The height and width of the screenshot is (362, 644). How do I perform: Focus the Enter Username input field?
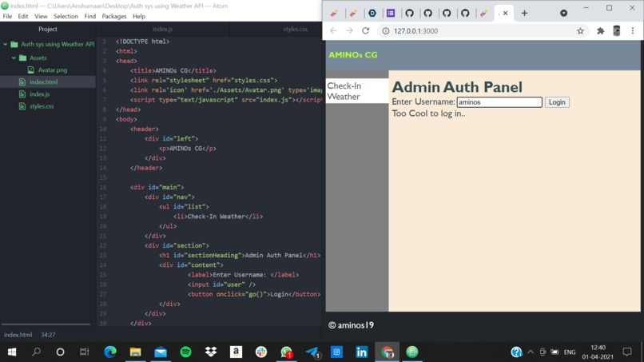coord(499,102)
